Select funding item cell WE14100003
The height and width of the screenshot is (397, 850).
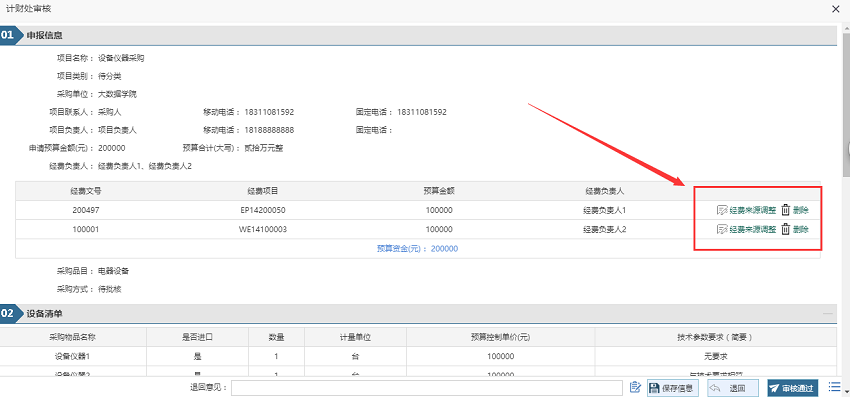click(263, 229)
